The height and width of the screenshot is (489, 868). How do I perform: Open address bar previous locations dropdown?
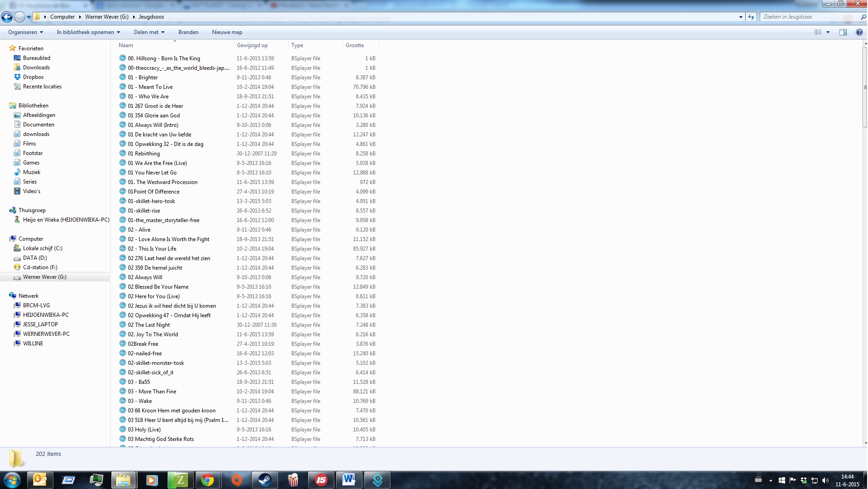[x=741, y=17]
